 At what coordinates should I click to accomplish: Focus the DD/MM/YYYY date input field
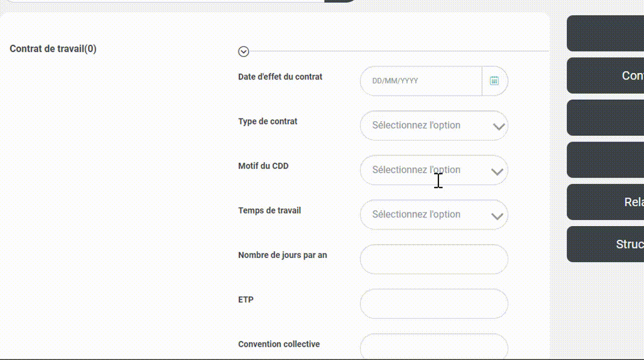[x=421, y=81]
